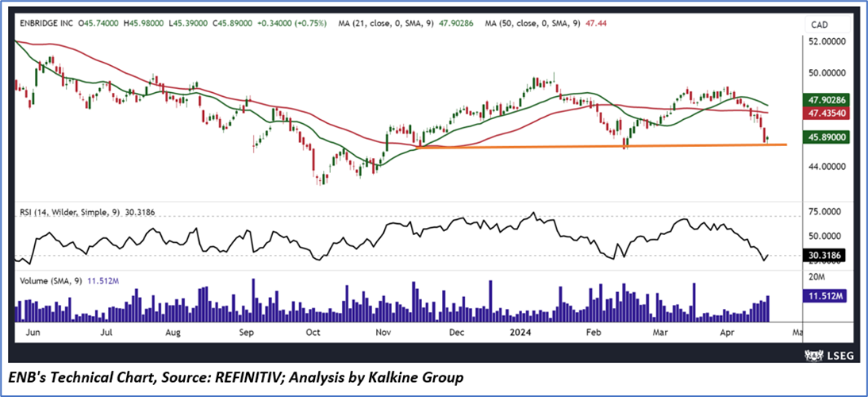Click the Mar label on time axis
This screenshot has height=397, width=868.
pos(660,333)
